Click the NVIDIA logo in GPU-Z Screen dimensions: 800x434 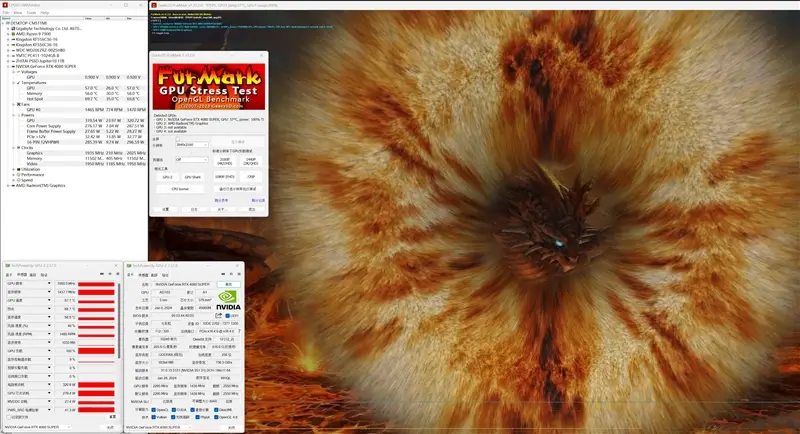tap(229, 300)
